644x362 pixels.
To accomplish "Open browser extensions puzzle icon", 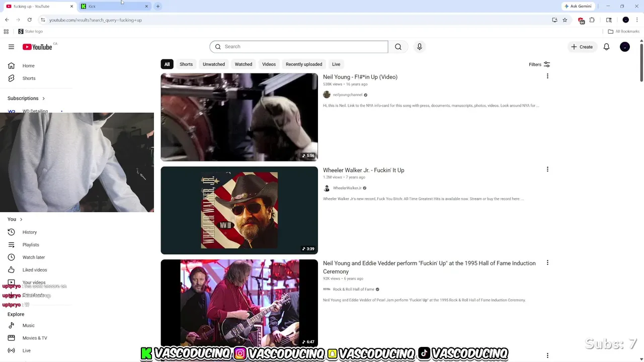I will (592, 20).
